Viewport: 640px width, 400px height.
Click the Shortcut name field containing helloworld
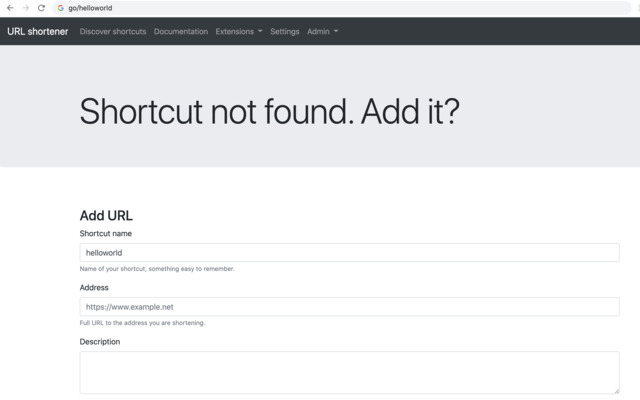[349, 253]
